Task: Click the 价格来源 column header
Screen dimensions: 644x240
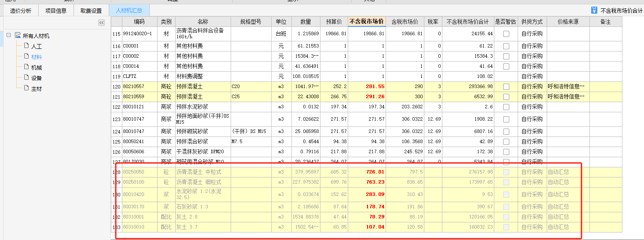Action: 568,22
